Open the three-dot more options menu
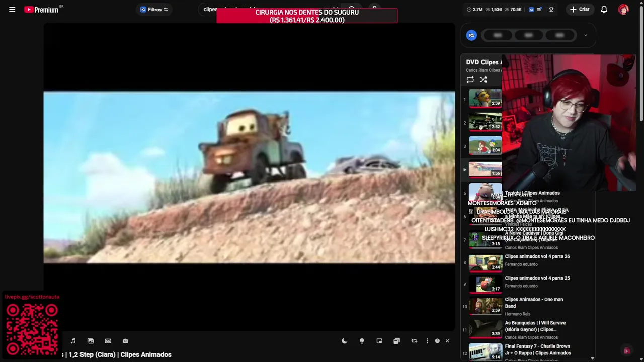 [x=427, y=341]
